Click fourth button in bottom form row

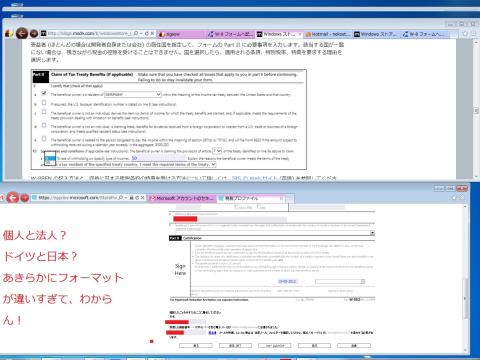314,346
